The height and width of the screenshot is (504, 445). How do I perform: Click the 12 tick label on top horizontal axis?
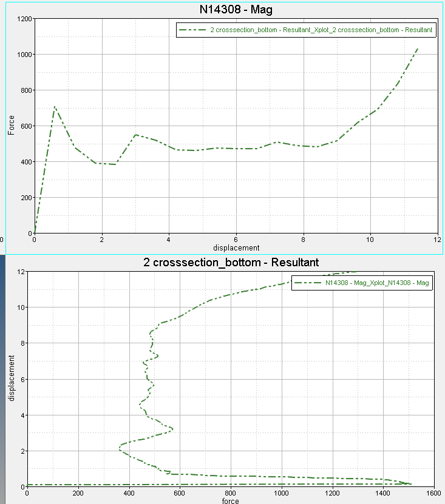coord(437,240)
